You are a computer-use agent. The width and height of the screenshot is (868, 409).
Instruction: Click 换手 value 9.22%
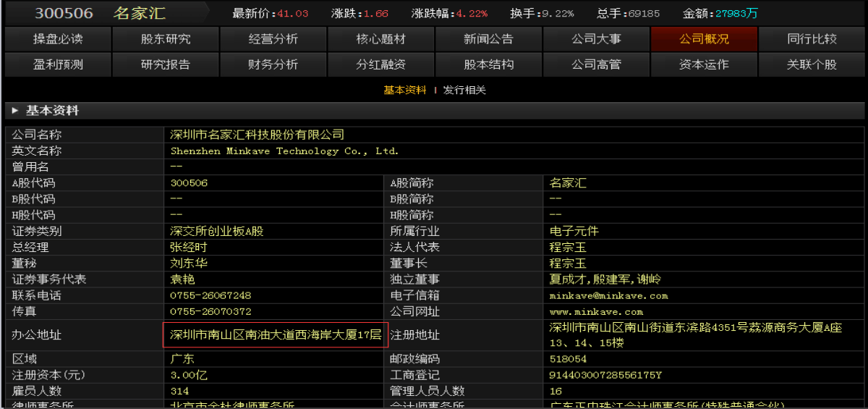558,14
